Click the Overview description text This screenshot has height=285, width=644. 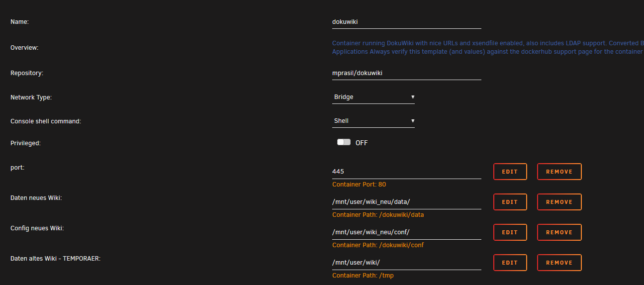tap(488, 48)
